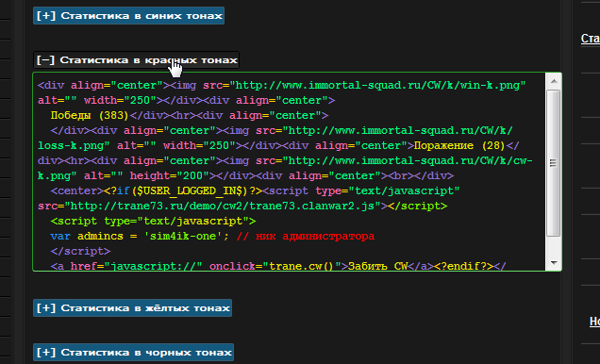This screenshot has width=600, height=364.
Task: Click the 'var admincs' declaration in code
Action: (x=87, y=236)
